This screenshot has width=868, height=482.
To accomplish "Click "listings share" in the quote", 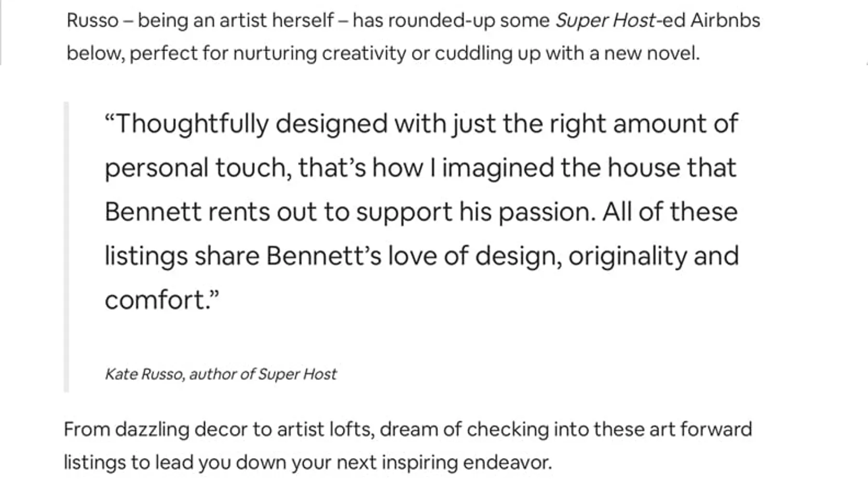I will (x=182, y=256).
